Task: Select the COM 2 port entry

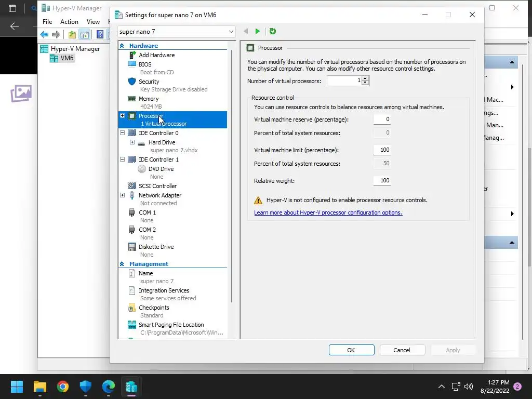Action: coord(147,230)
